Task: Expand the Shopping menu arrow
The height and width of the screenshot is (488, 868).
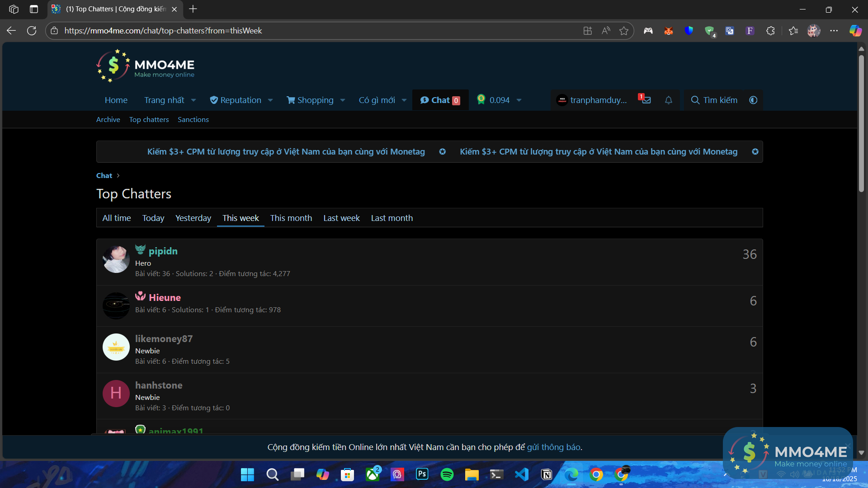Action: (343, 100)
